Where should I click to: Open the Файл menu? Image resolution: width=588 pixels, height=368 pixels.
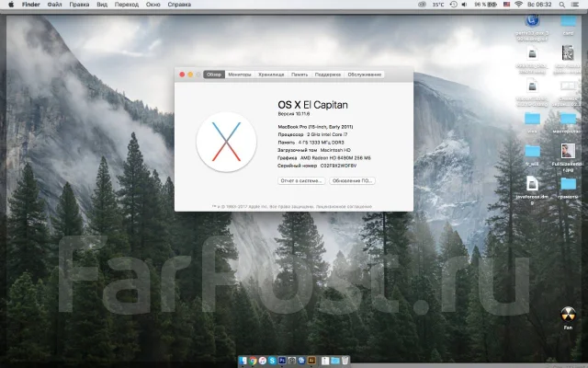(54, 5)
